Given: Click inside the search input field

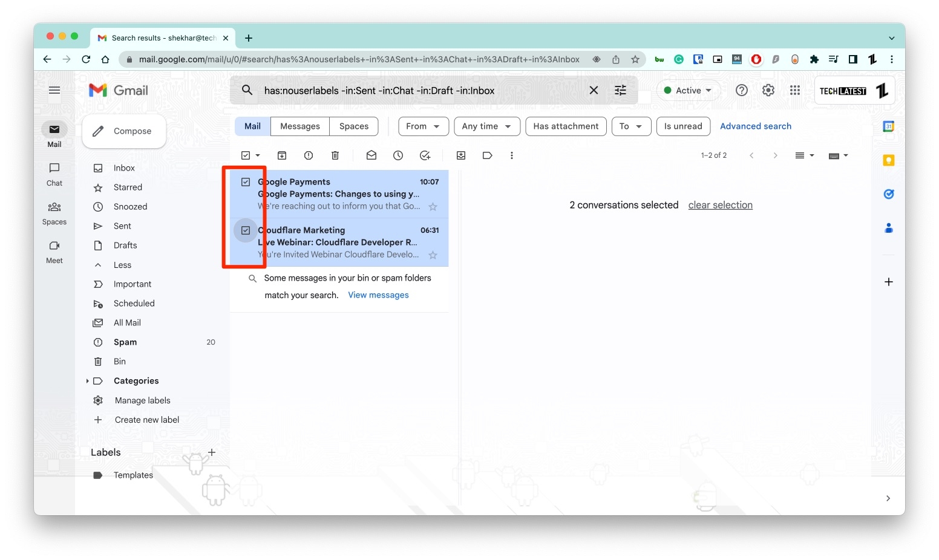Looking at the screenshot, I should pyautogui.click(x=424, y=90).
